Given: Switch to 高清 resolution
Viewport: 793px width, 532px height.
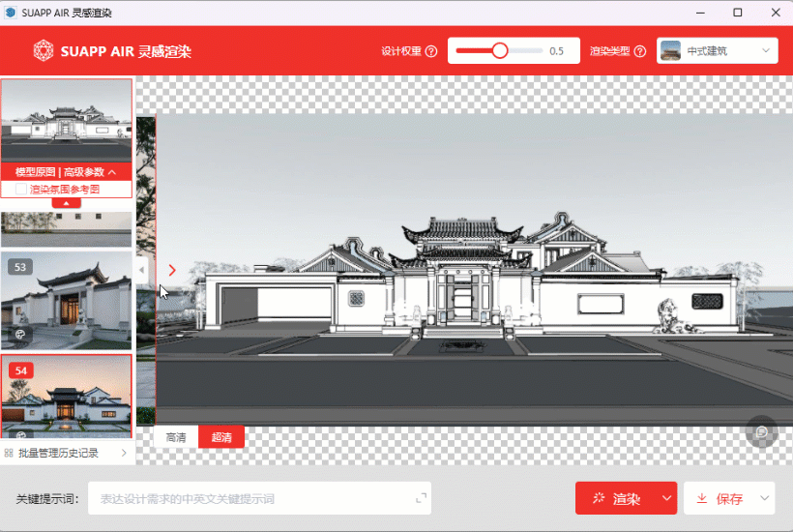Looking at the screenshot, I should tap(176, 437).
